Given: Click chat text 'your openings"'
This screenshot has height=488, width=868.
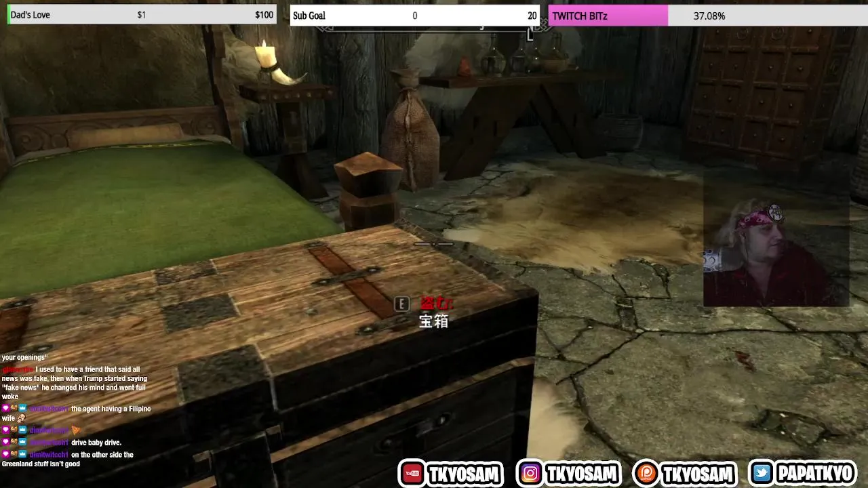Looking at the screenshot, I should (24, 358).
